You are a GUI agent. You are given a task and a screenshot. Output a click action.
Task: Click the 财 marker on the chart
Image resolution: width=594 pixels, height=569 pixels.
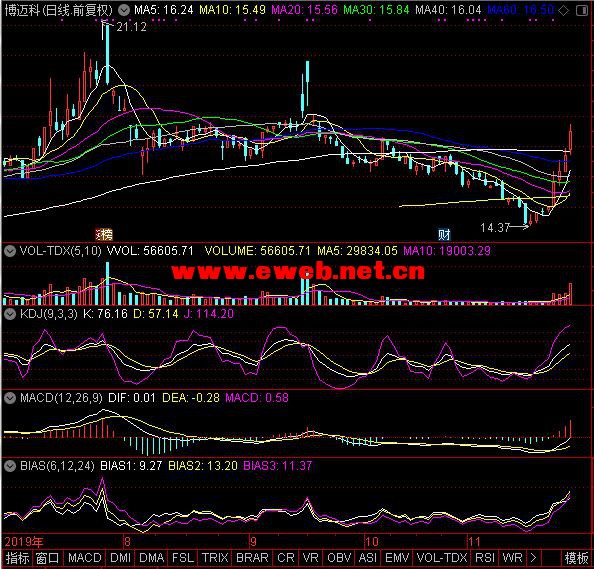pos(444,235)
